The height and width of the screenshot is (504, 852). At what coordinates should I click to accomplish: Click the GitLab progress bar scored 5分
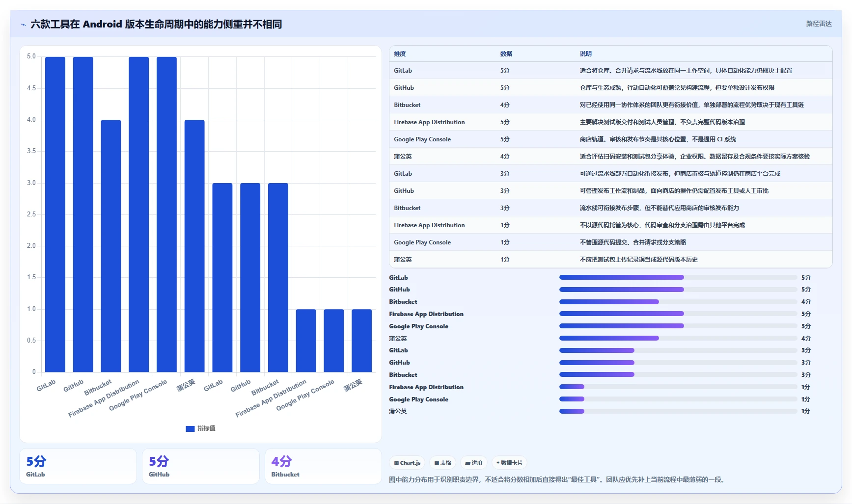coord(678,277)
